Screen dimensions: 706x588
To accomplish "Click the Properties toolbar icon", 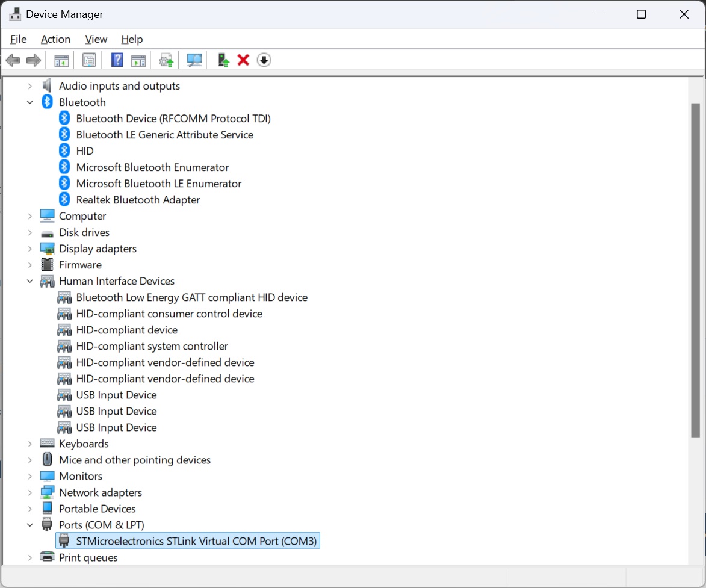I will 89,60.
